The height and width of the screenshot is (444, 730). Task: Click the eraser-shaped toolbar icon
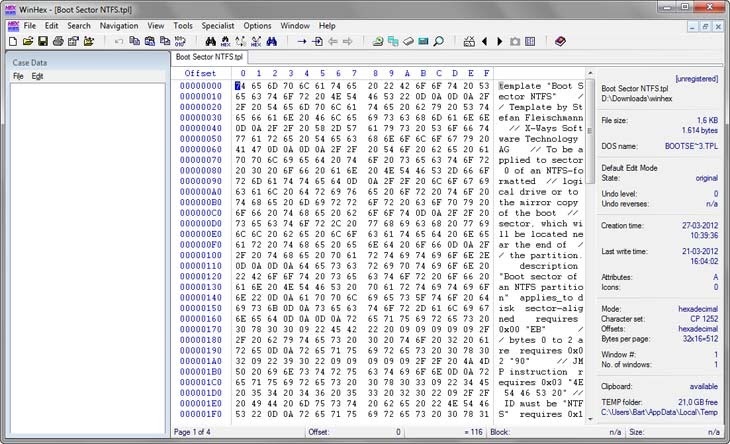point(408,41)
